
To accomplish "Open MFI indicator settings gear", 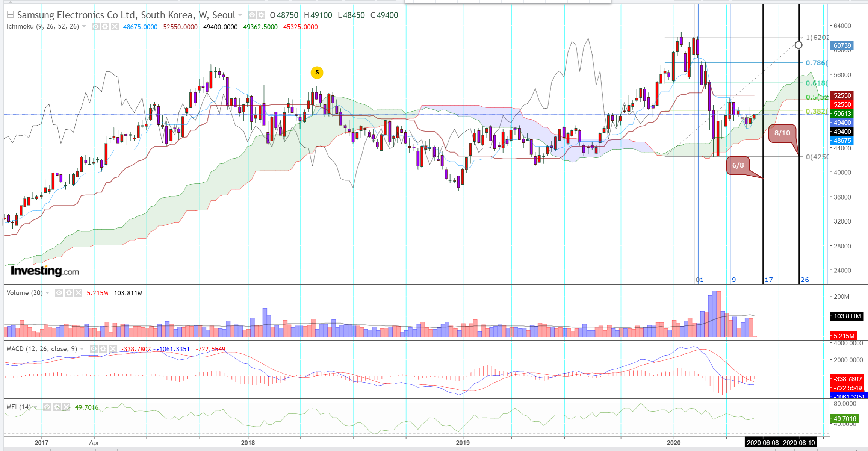I will point(57,407).
